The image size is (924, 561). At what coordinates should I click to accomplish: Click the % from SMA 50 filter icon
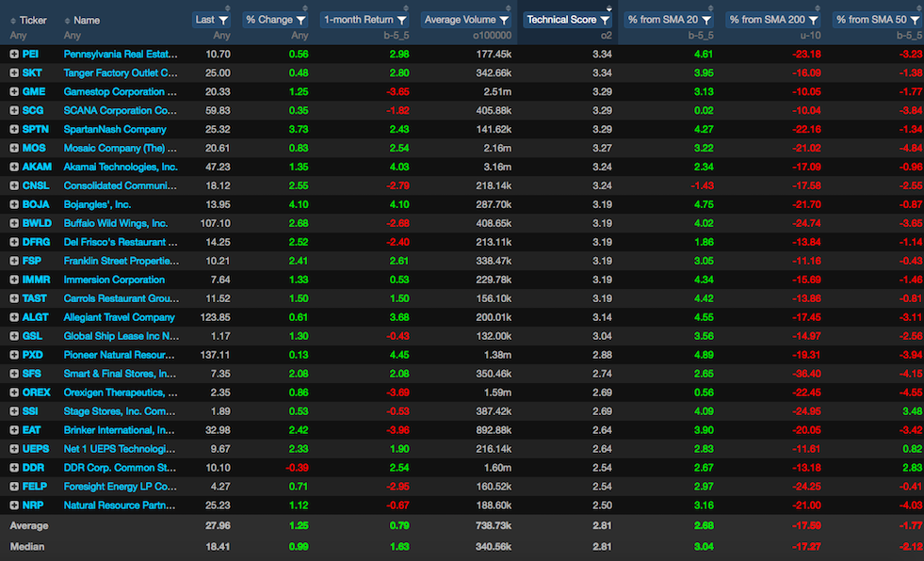(x=916, y=20)
